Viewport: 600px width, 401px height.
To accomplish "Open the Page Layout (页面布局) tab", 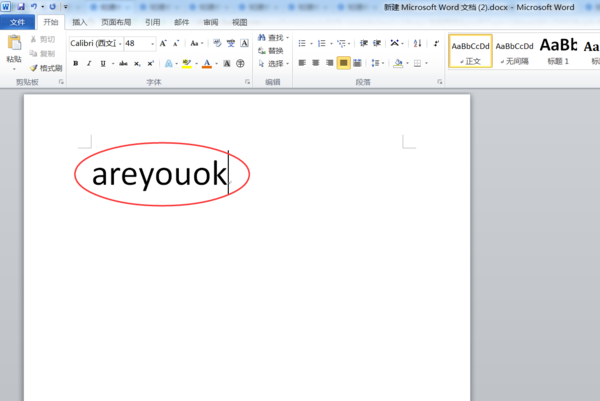I will click(x=115, y=21).
